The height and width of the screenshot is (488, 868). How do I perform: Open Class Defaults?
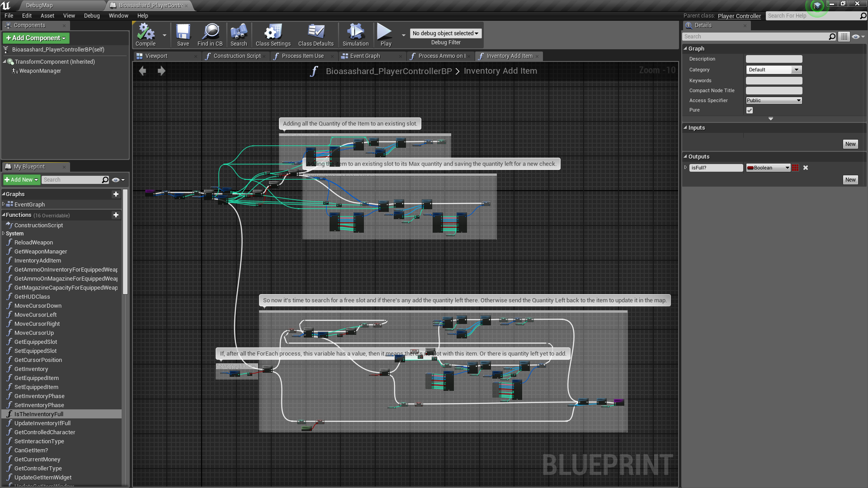[x=316, y=35]
